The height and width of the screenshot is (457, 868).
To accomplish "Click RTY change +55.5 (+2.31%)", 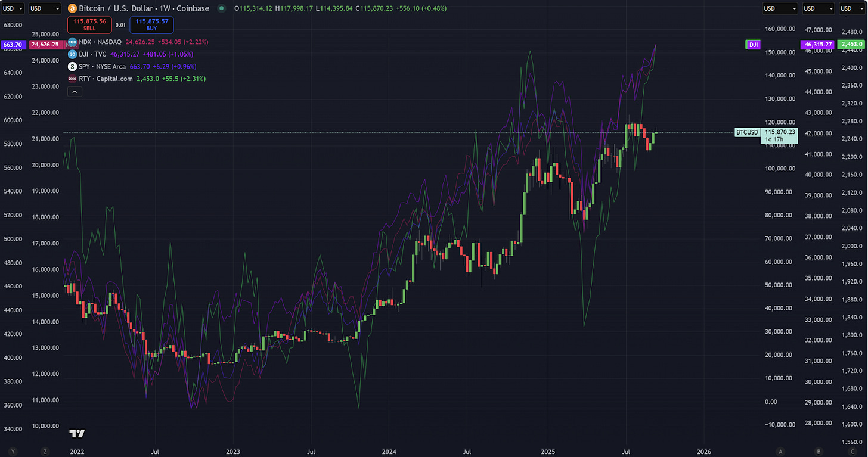I will [182, 79].
